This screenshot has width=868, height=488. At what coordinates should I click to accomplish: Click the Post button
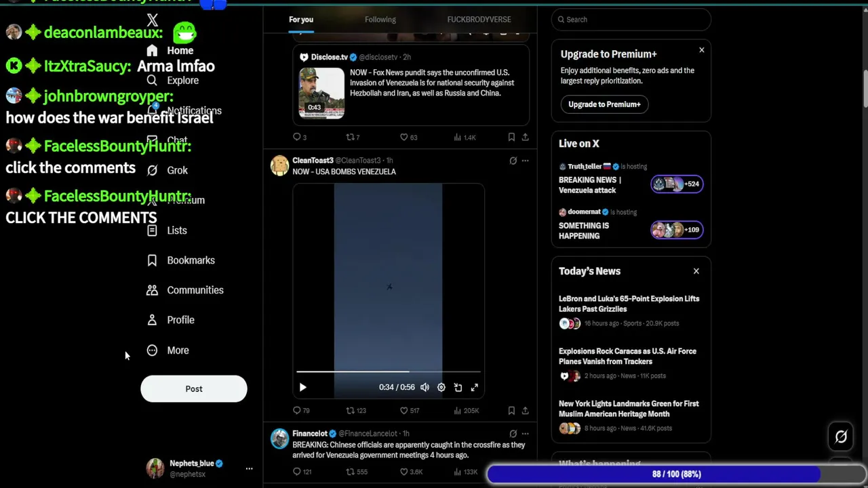tap(194, 389)
